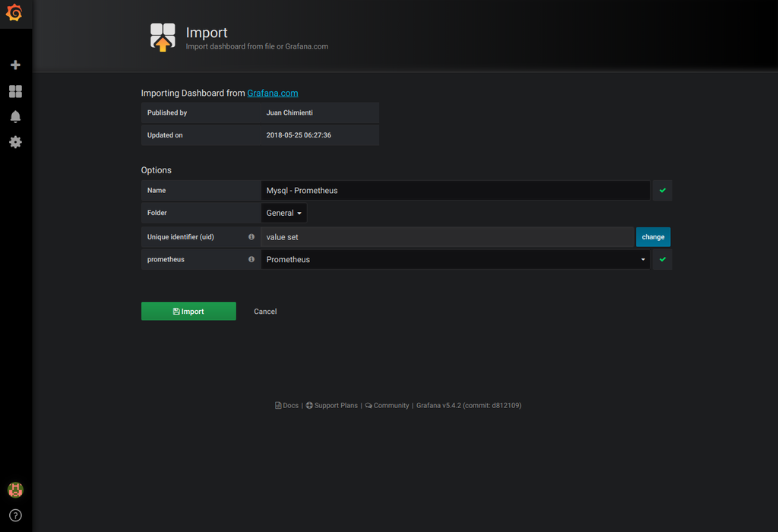Open the Dashboards grid icon
The image size is (778, 532).
tap(15, 91)
